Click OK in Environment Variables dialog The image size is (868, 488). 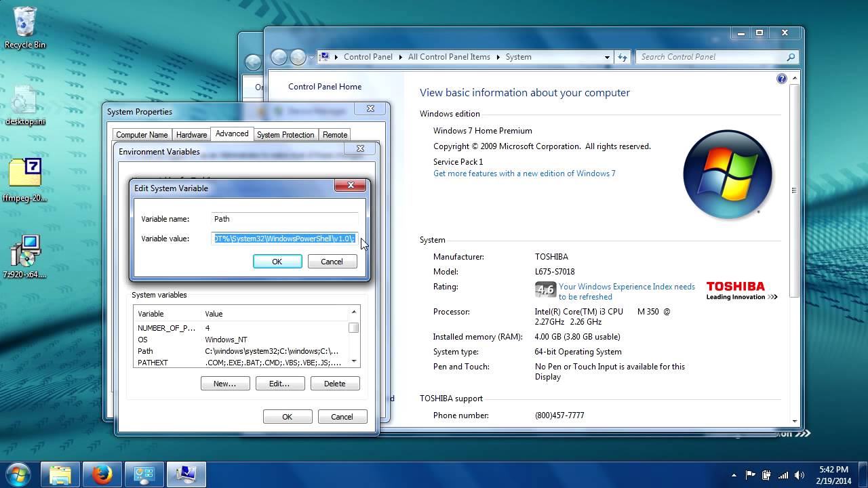pos(288,417)
